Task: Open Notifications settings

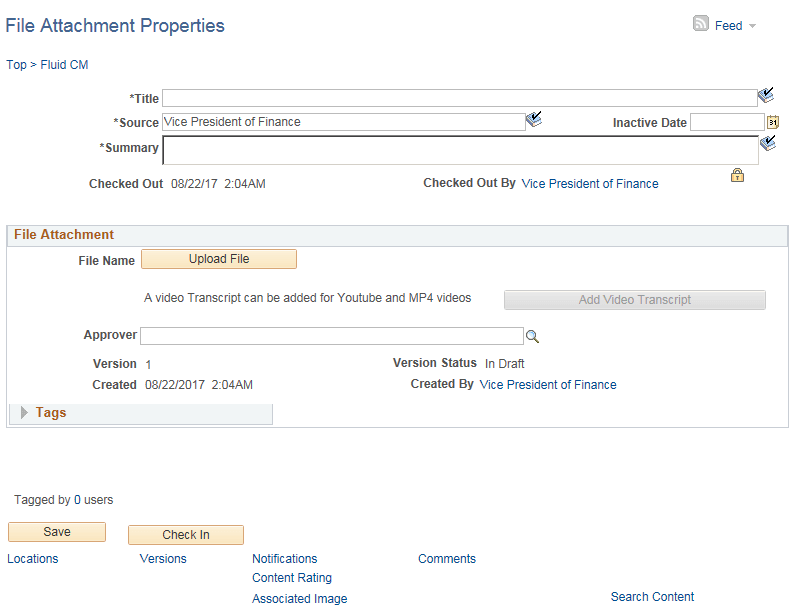Action: tap(284, 559)
